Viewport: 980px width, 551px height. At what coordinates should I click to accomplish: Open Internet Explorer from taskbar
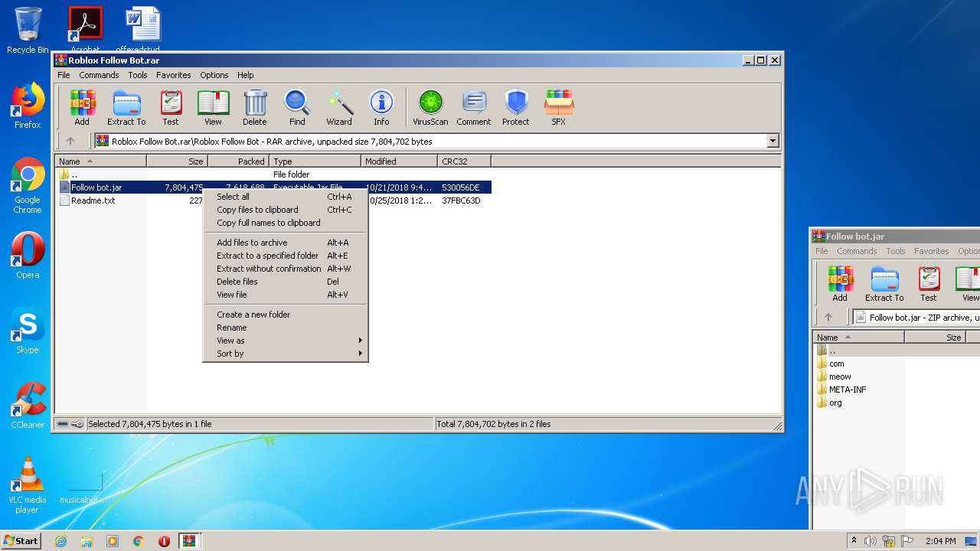60,541
